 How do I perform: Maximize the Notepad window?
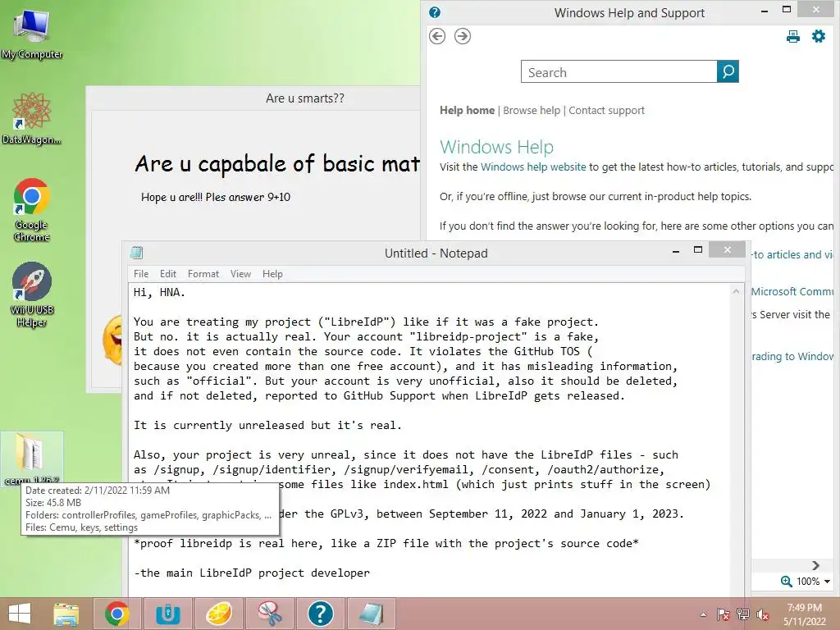click(x=697, y=249)
